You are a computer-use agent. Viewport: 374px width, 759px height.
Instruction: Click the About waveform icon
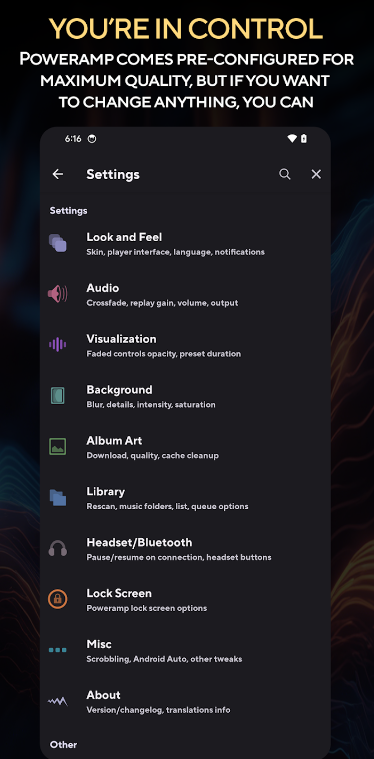tap(58, 701)
